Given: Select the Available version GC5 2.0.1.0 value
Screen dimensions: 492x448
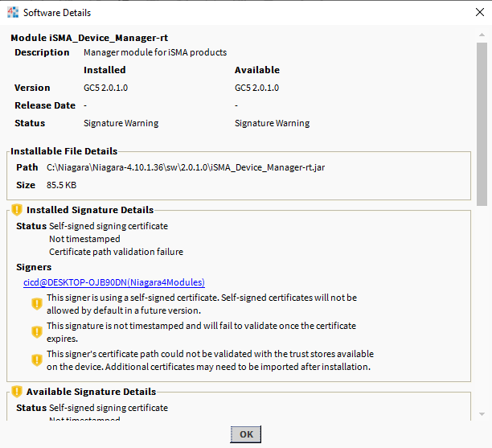Looking at the screenshot, I should tap(256, 88).
